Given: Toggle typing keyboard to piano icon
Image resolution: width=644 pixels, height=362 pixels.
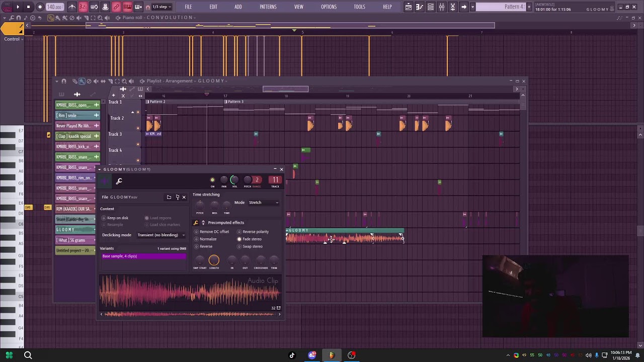Looking at the screenshot, I should 127,7.
